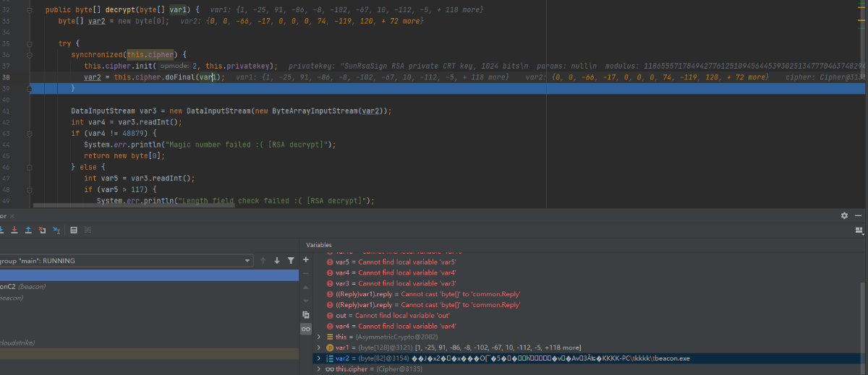Close the debug session tab

point(13,216)
